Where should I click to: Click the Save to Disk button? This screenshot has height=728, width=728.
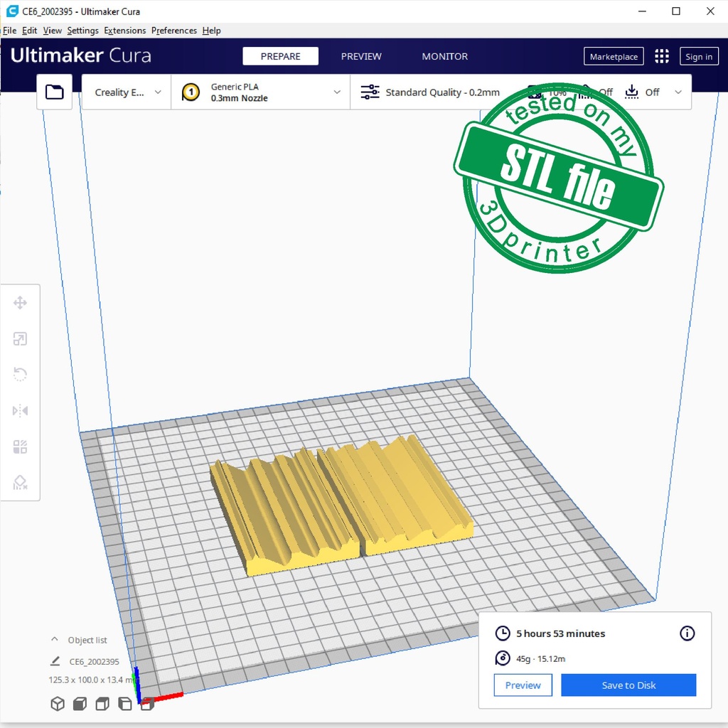[628, 685]
